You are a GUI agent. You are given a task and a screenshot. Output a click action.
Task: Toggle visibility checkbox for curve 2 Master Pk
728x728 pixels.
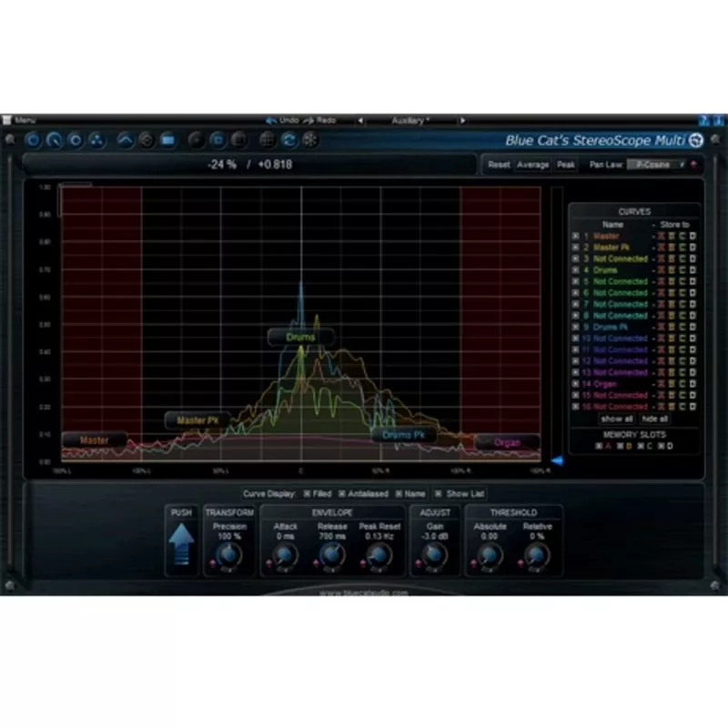tap(575, 248)
